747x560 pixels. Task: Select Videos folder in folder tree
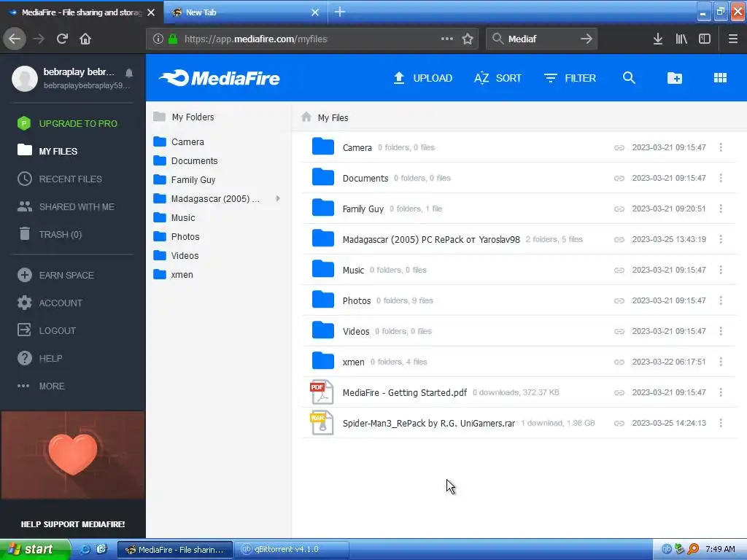(x=176, y=256)
